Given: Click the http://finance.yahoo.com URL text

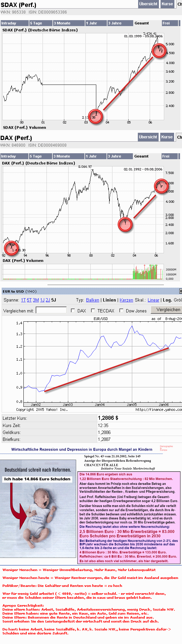Looking at the screenshot, I should point(159,410).
